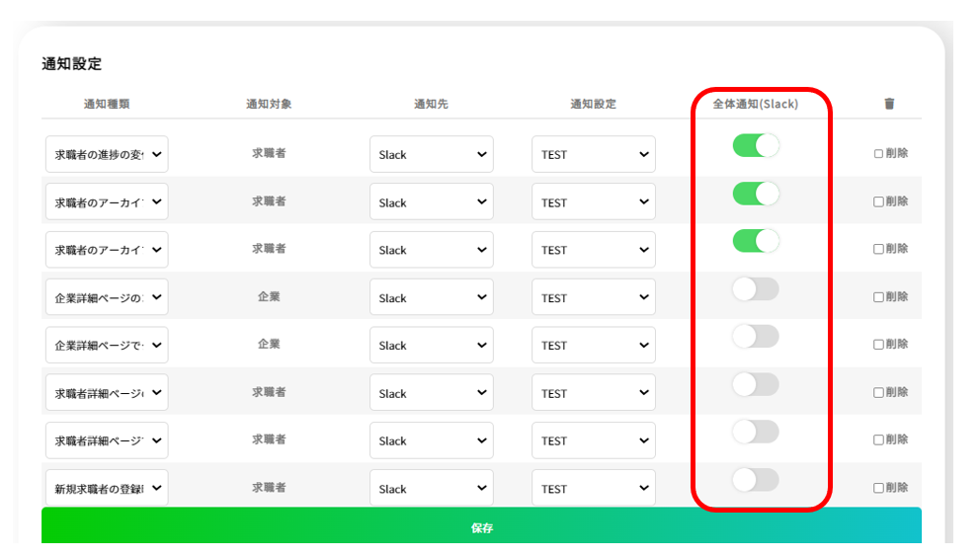
Task: Turn off Slack-wide toggle for 求職者の進捗の変 row
Action: (756, 145)
